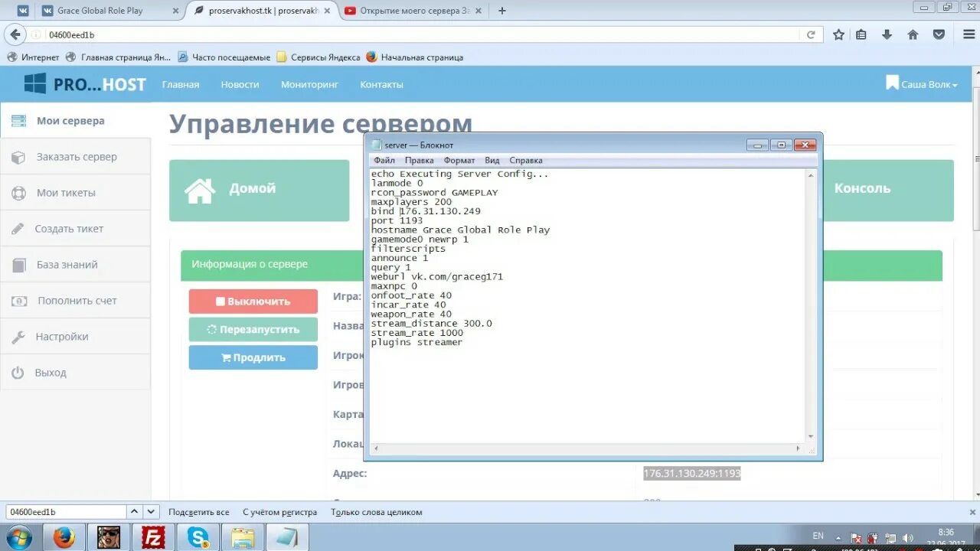
Task: Click the power icon beside Выход
Action: (x=18, y=373)
